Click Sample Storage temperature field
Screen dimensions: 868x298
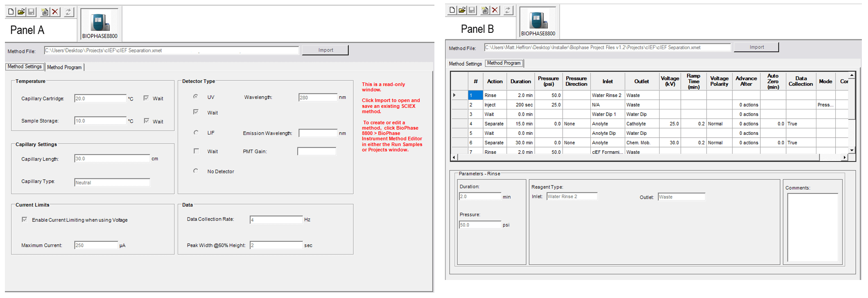click(100, 121)
